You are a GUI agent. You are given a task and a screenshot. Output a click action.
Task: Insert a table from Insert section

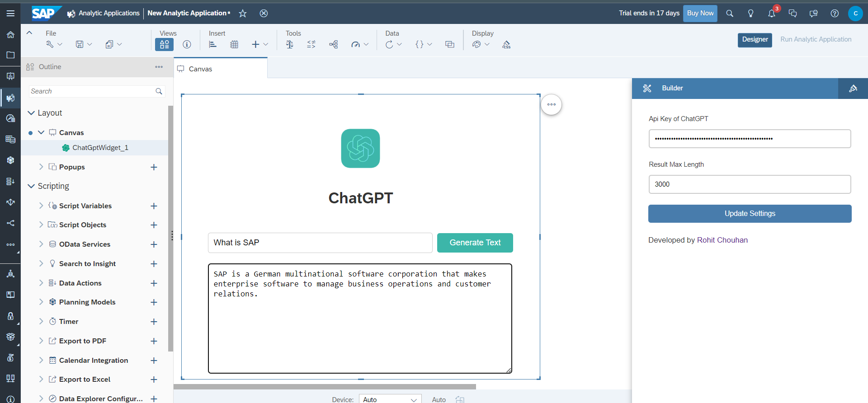point(234,44)
